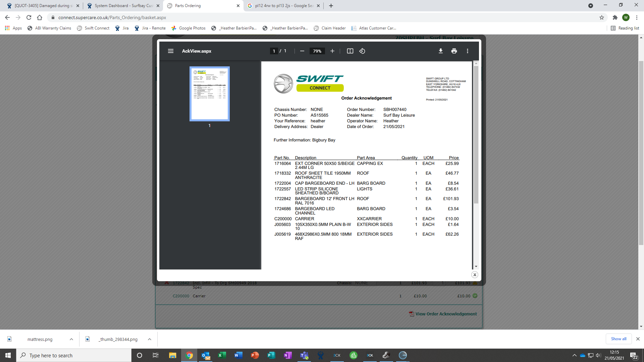The image size is (644, 362).
Task: Click the 79% zoom level field
Action: pos(317,51)
